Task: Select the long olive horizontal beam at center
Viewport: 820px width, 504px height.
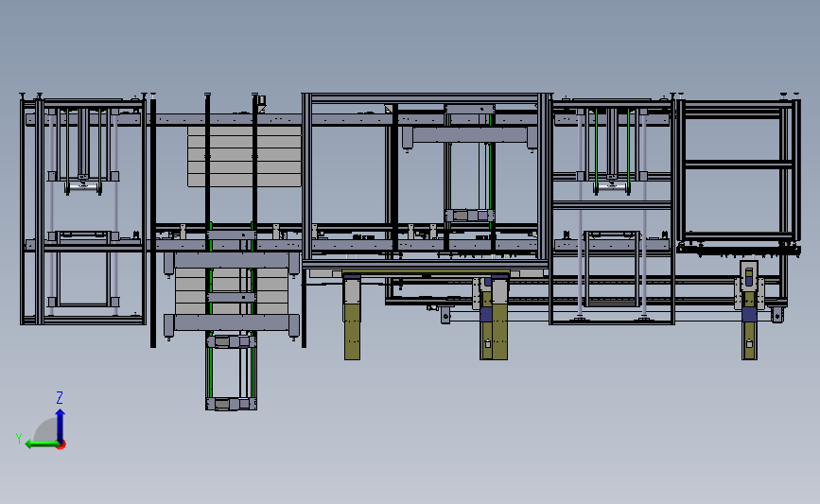Action: pos(426,273)
